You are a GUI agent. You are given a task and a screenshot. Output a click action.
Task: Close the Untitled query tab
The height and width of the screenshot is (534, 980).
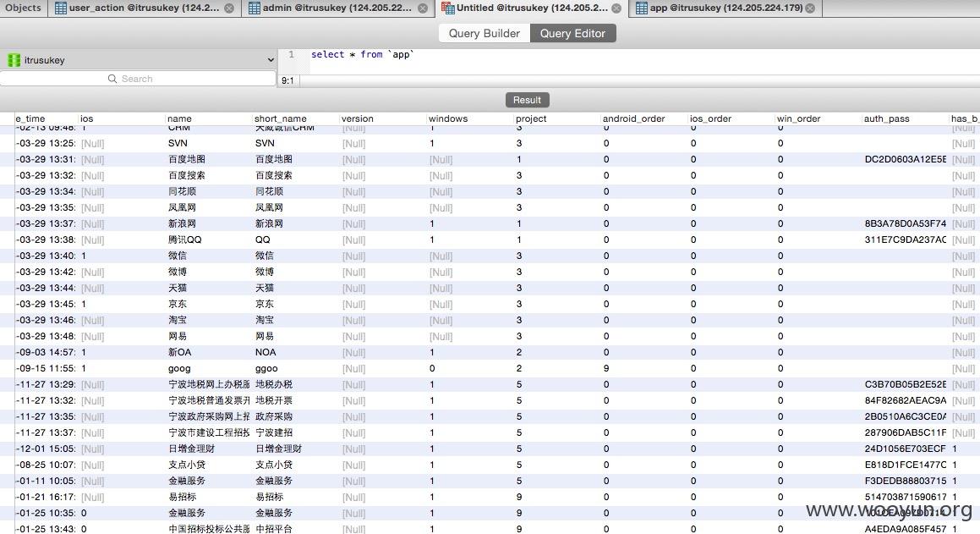click(x=617, y=8)
